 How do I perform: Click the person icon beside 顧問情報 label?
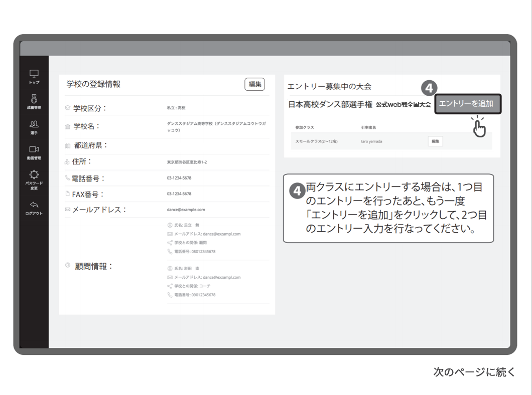68,265
